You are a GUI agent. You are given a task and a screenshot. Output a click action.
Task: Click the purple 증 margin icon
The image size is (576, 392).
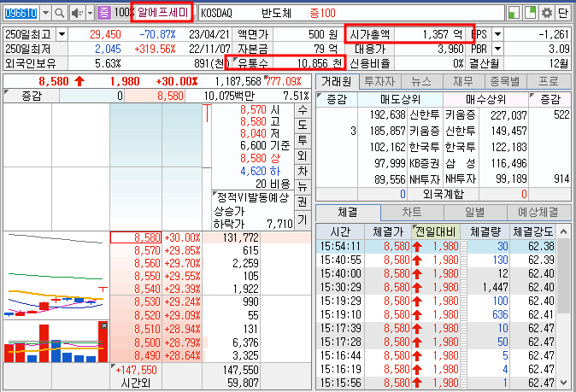point(104,13)
